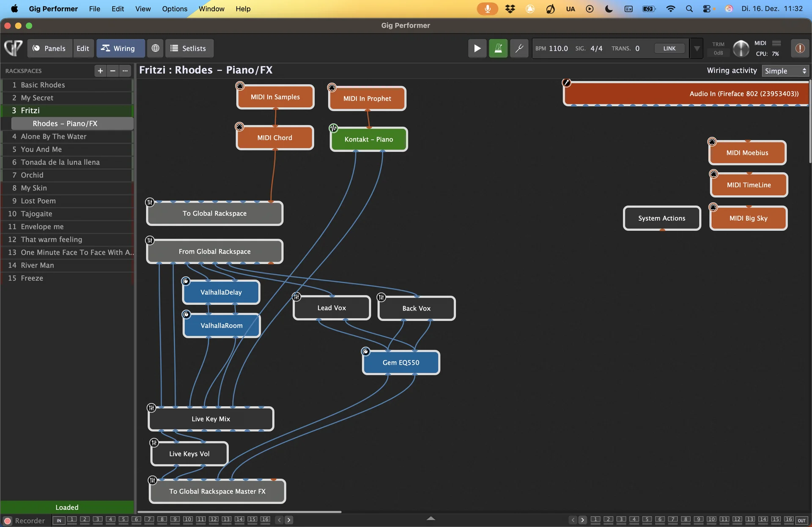This screenshot has height=527, width=812.
Task: Open the Window menu
Action: [211, 8]
